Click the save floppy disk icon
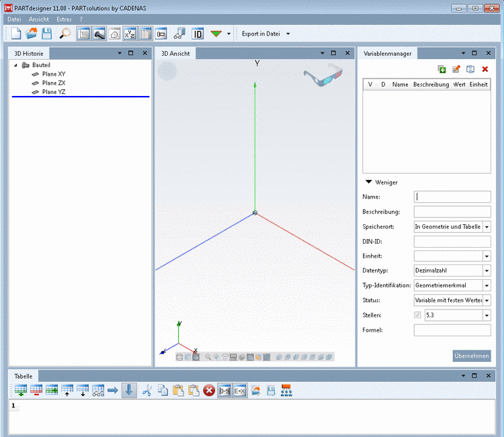Viewport: 504px width, 437px height. pyautogui.click(x=47, y=34)
